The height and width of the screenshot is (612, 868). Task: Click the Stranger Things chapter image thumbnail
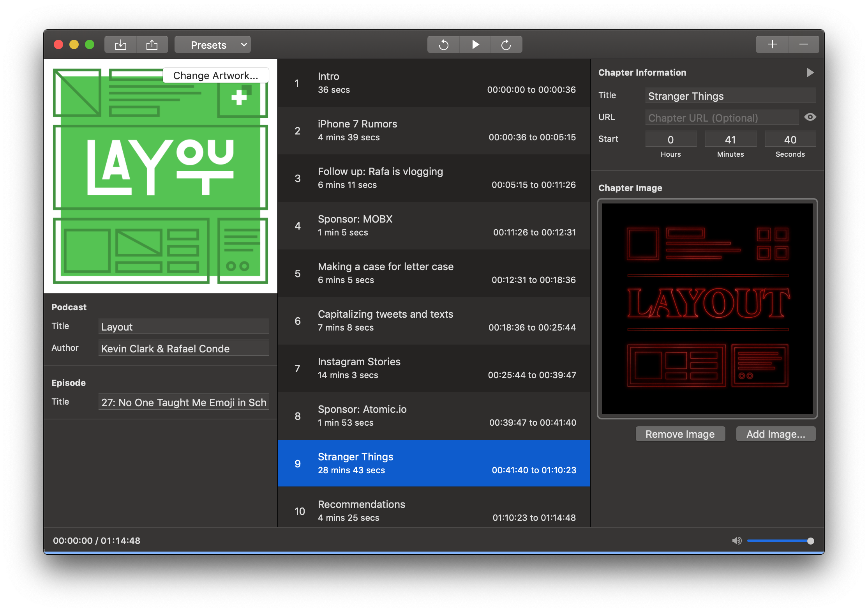[x=707, y=309]
